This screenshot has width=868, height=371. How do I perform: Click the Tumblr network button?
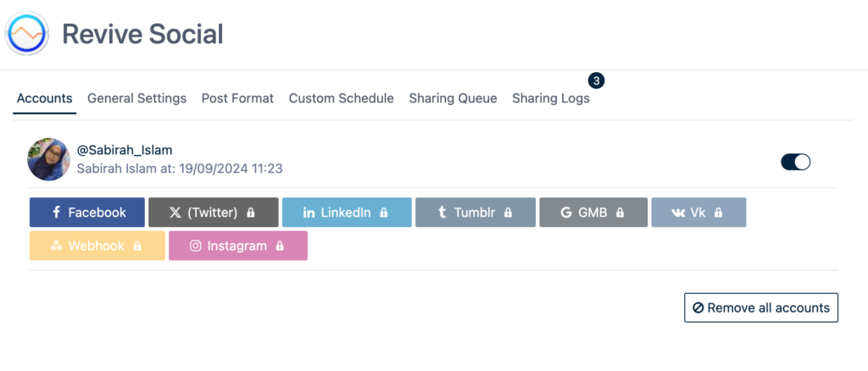point(475,213)
